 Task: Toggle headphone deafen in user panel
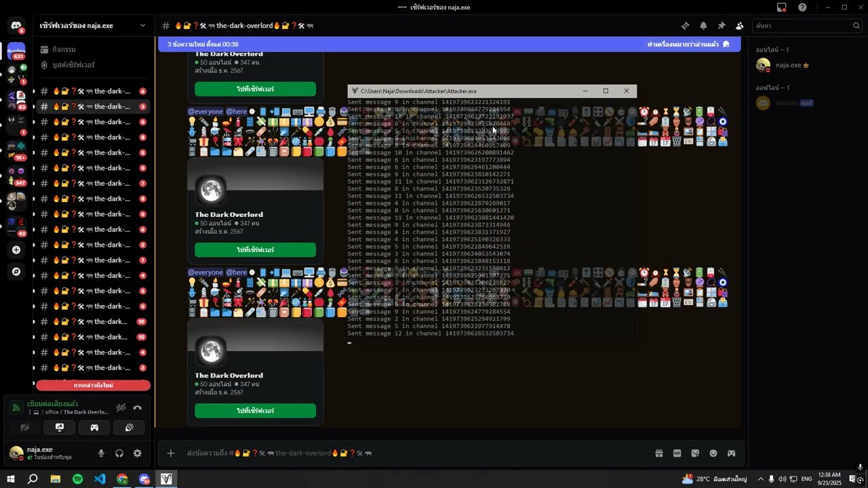(119, 453)
